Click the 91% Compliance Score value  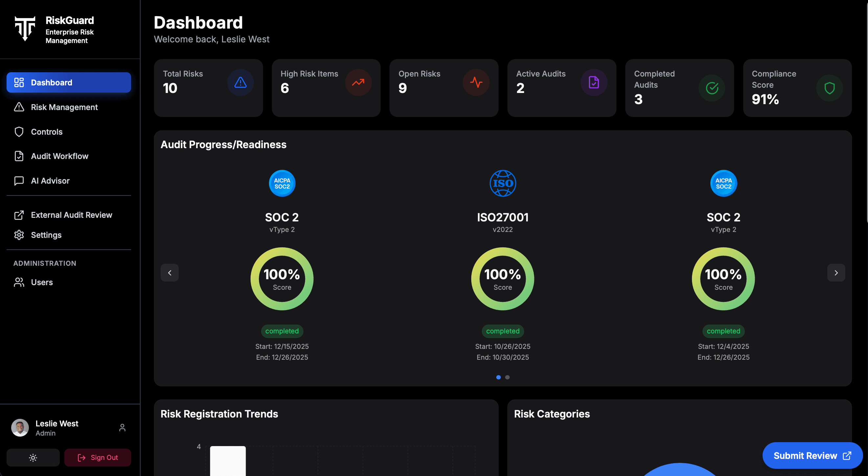tap(765, 100)
